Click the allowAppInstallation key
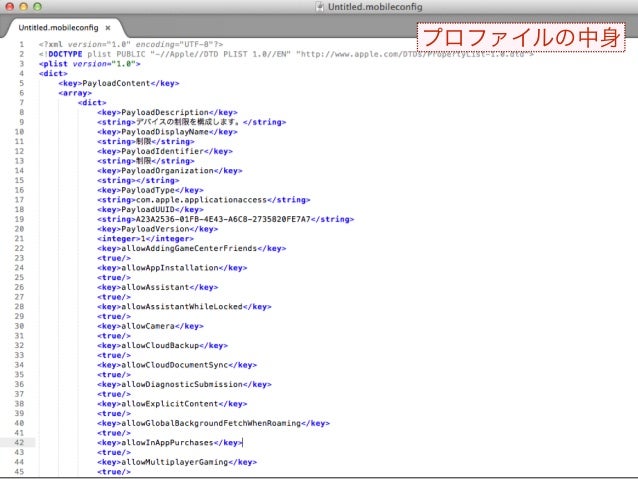The width and height of the screenshot is (638, 479). click(x=172, y=268)
